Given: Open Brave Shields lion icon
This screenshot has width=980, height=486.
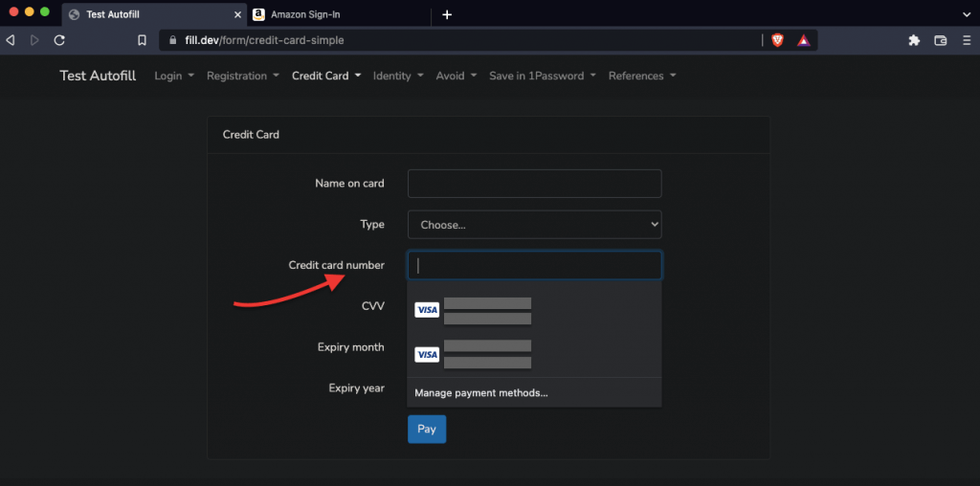Looking at the screenshot, I should 777,40.
